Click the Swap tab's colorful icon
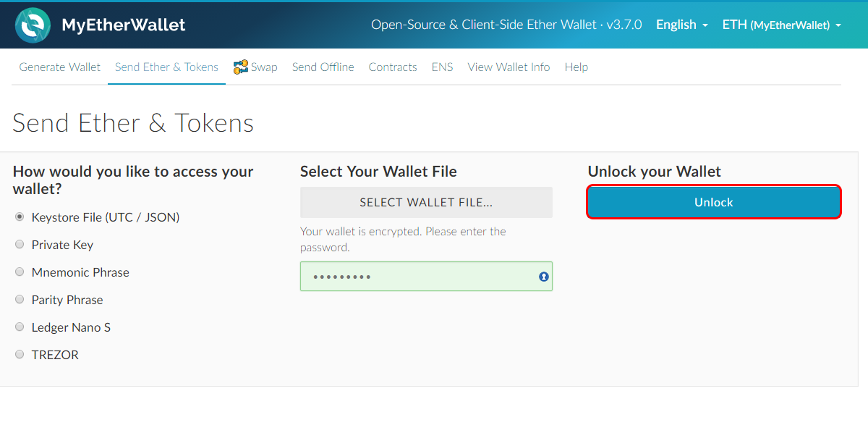The height and width of the screenshot is (441, 868). pyautogui.click(x=241, y=67)
